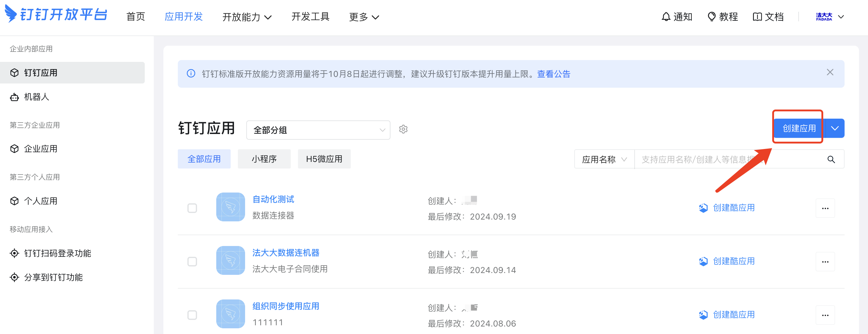Expand the 更多 dropdown menu
868x334 pixels.
click(x=364, y=17)
